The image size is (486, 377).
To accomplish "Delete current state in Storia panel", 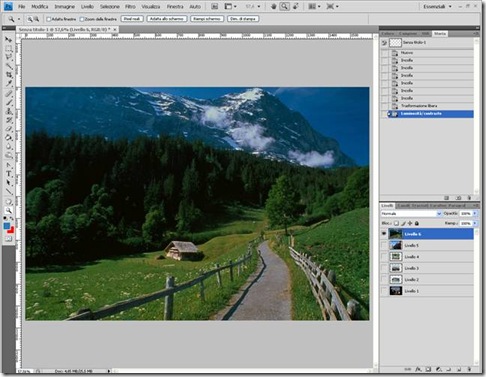I will (469, 198).
